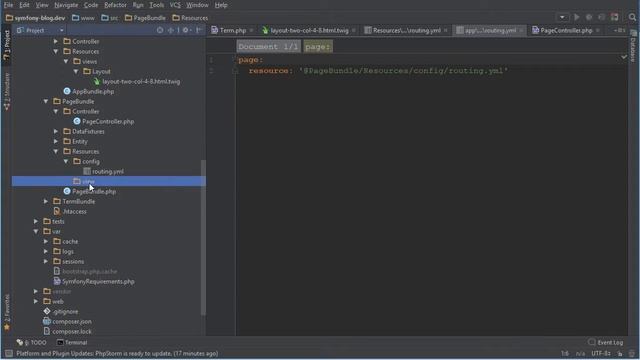640x360 pixels.
Task: Open the Tools menu
Action: point(156,5)
